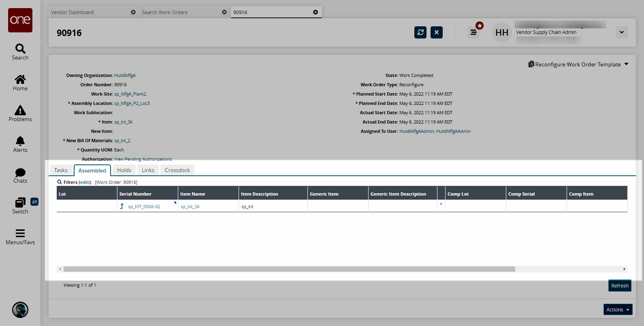The width and height of the screenshot is (644, 326).
Task: Open the Tasks tab
Action: (x=61, y=170)
